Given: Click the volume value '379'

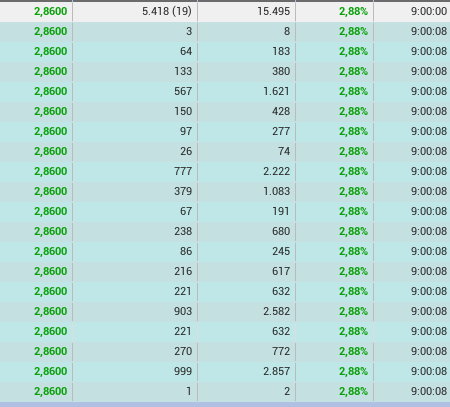Looking at the screenshot, I should coord(183,191).
